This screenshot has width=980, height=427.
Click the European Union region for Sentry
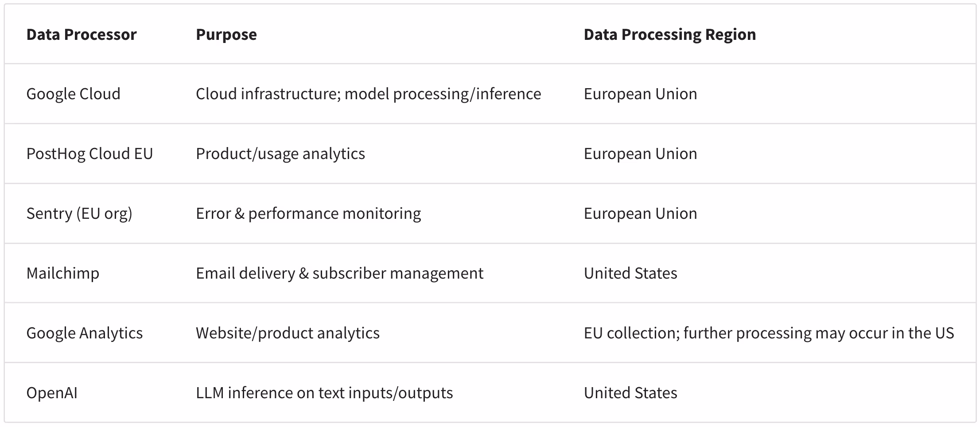(640, 213)
